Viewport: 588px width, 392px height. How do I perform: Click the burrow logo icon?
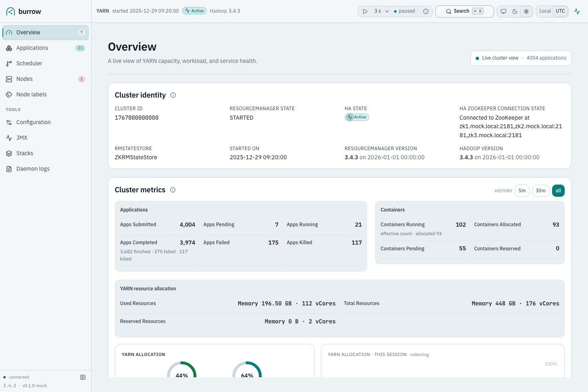11,11
